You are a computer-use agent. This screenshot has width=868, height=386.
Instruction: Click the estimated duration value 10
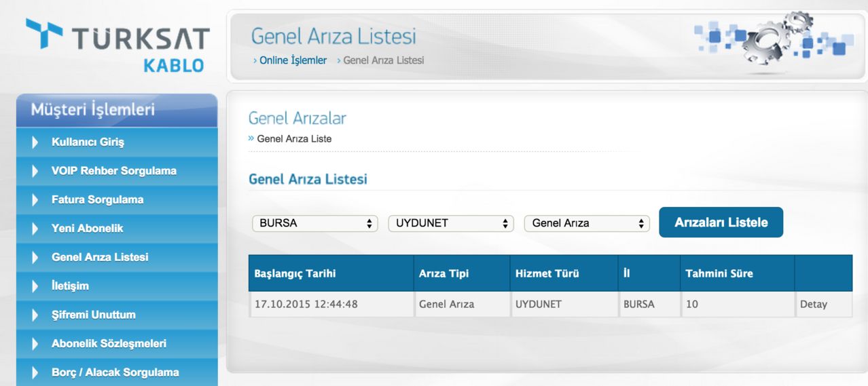692,305
